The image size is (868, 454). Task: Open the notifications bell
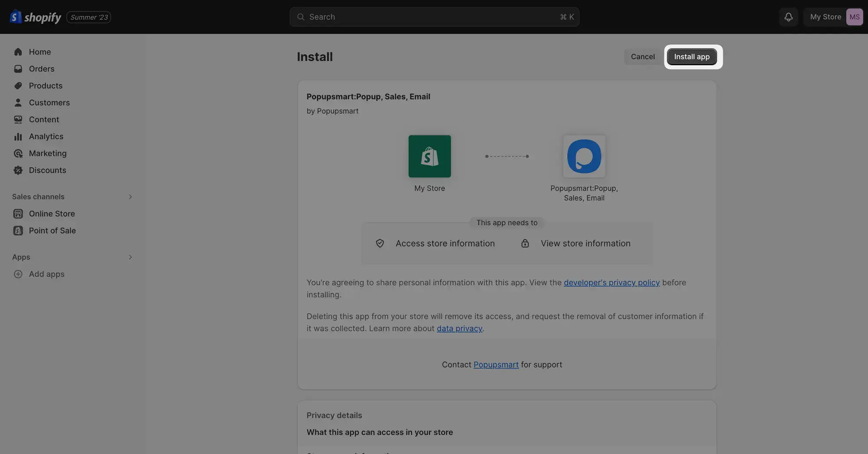click(x=788, y=17)
